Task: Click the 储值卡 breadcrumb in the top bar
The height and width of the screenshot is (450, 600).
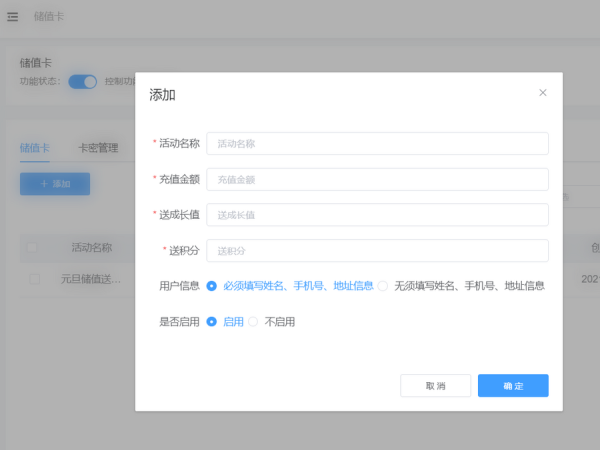Action: point(49,16)
